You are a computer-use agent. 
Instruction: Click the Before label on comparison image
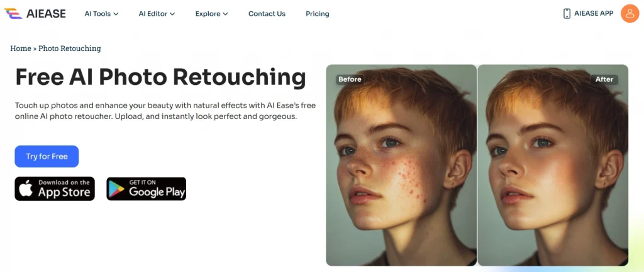pyautogui.click(x=350, y=79)
